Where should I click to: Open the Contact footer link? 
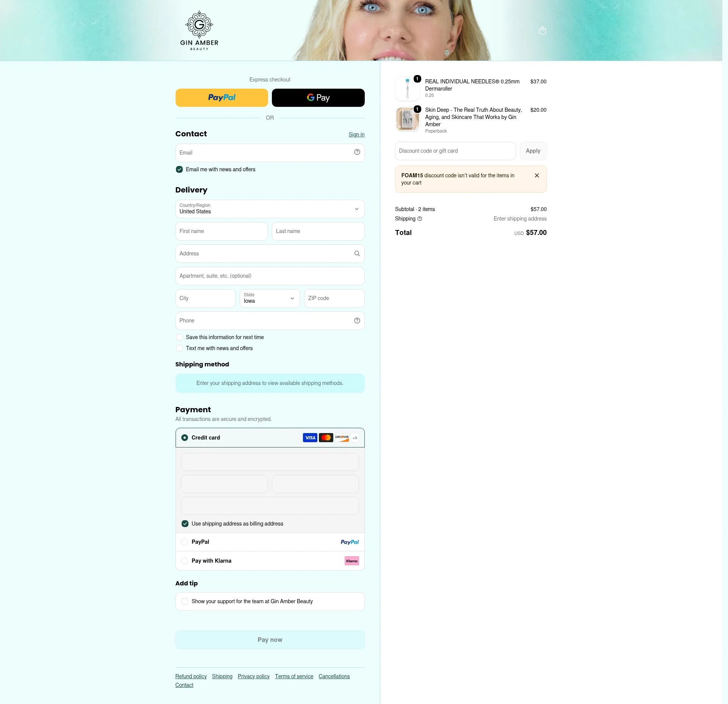(x=184, y=685)
